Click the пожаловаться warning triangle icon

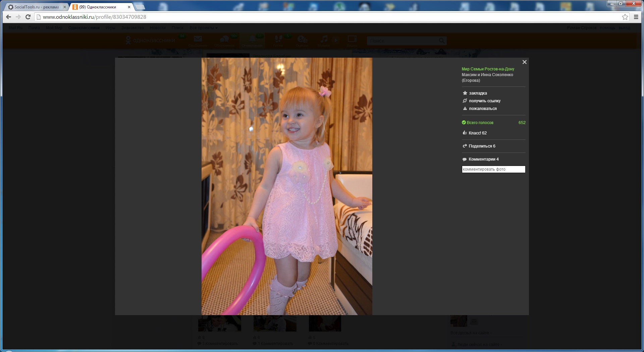465,109
